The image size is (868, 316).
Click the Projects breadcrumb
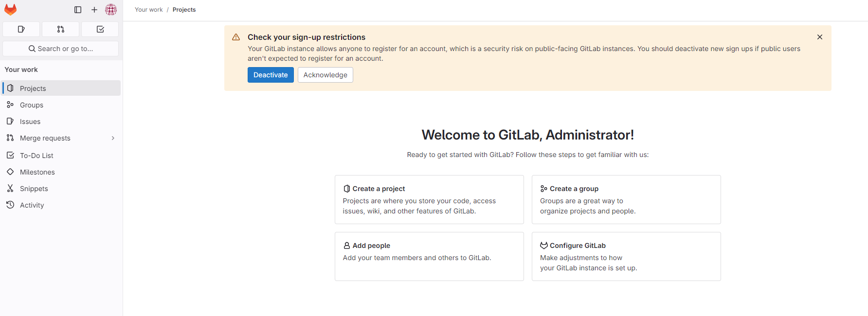pos(184,10)
